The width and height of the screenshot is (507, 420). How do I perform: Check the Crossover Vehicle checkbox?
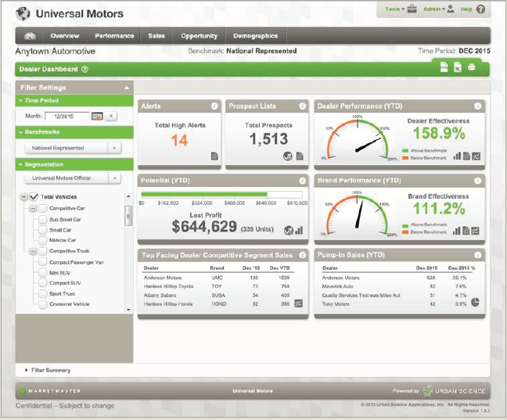point(43,304)
